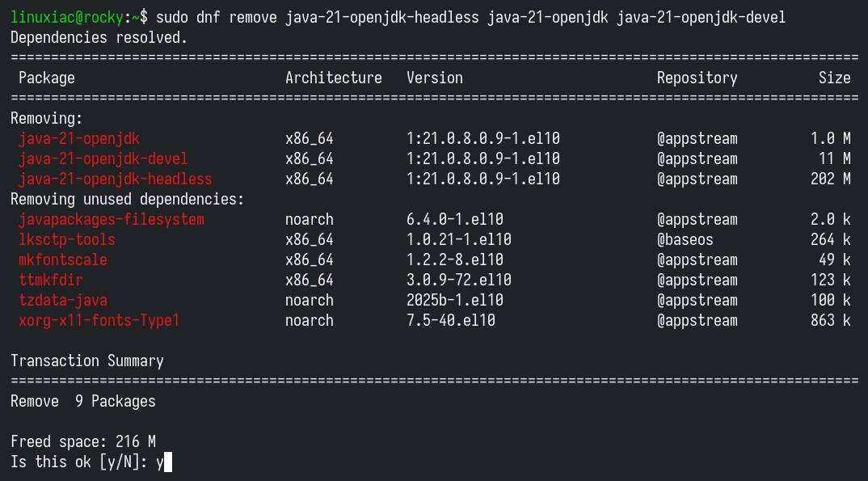868x481 pixels.
Task: Select the java-21-openjdk-headless package
Action: (x=117, y=179)
